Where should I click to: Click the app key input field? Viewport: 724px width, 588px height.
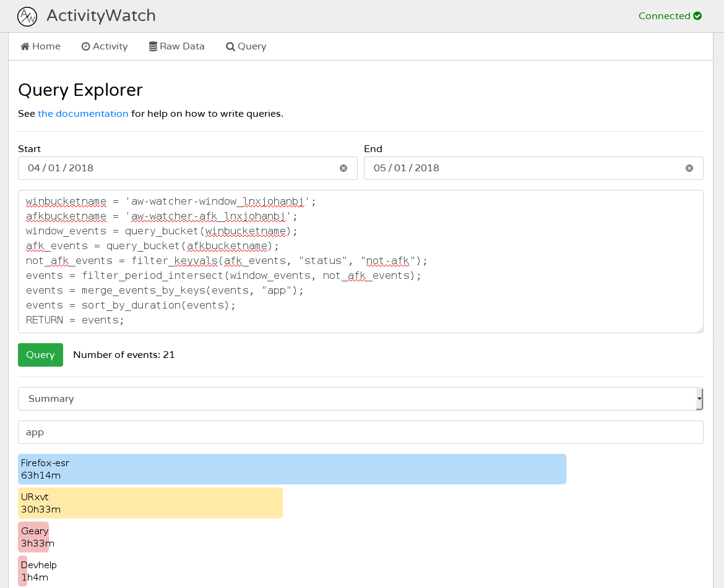(x=361, y=432)
